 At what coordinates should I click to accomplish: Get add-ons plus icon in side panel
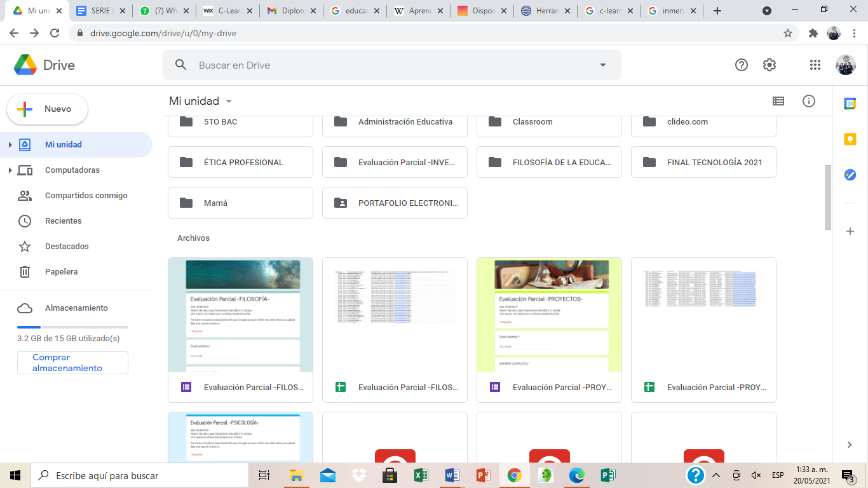[x=850, y=231]
